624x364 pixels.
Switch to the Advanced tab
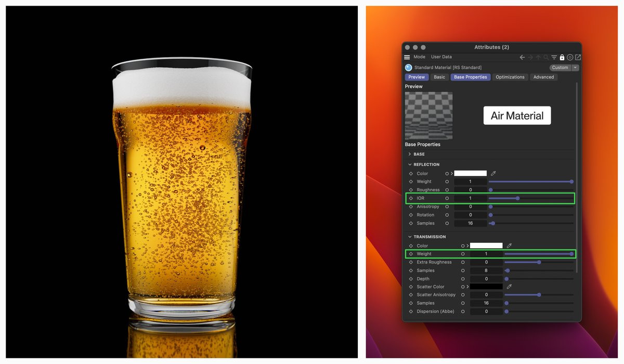coord(543,77)
